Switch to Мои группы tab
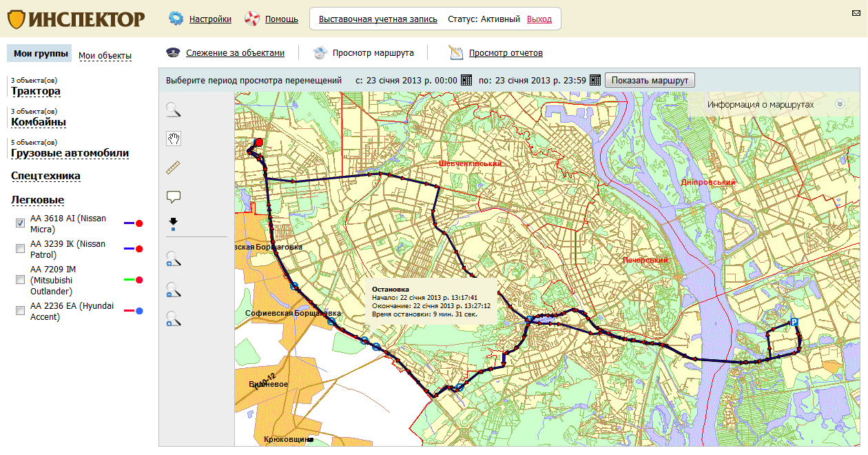Image resolution: width=868 pixels, height=455 pixels. coord(41,53)
